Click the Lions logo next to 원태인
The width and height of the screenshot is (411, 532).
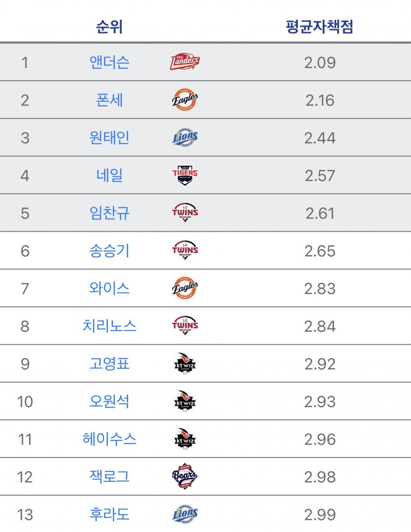click(185, 137)
